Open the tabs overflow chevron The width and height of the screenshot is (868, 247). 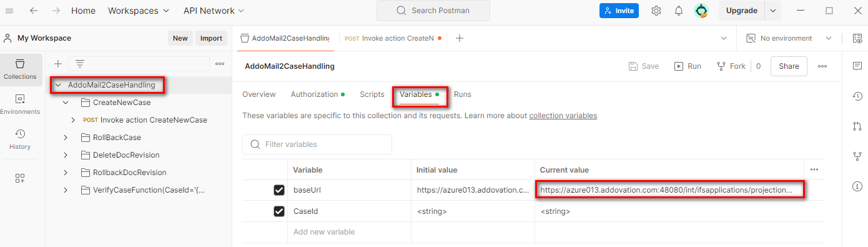tap(724, 38)
